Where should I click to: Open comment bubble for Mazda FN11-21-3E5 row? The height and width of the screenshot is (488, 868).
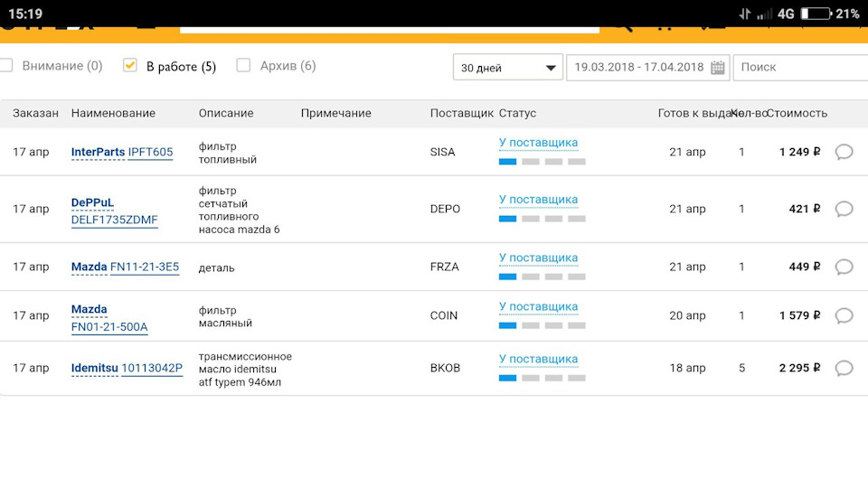(844, 267)
